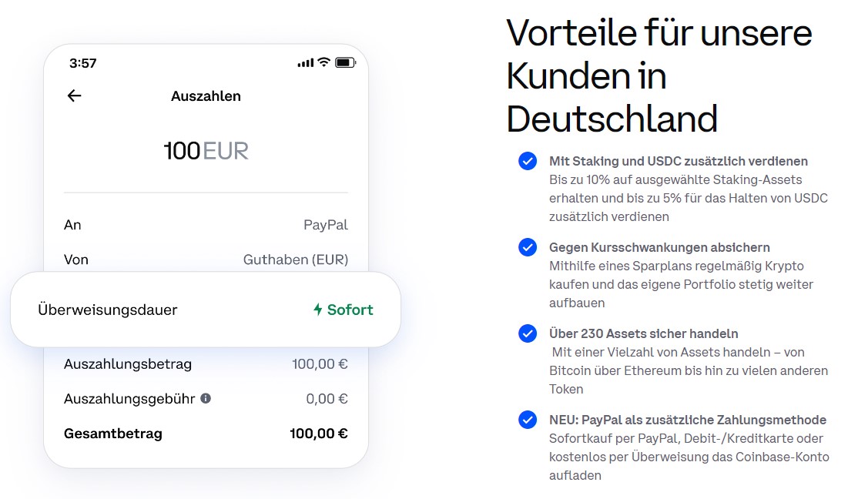This screenshot has height=499, width=868.
Task: Click the Gesamtbetrag 100,00 € row
Action: click(206, 434)
